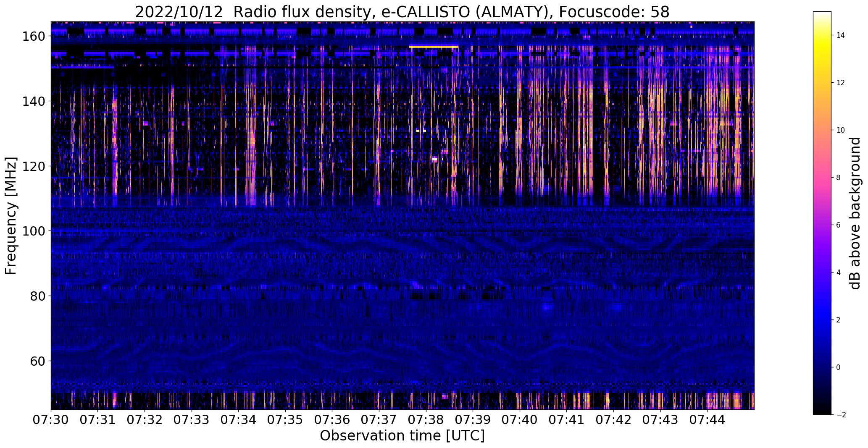Click the 07:39 time tick label
Viewport: 868px width, 448px height.
(473, 420)
